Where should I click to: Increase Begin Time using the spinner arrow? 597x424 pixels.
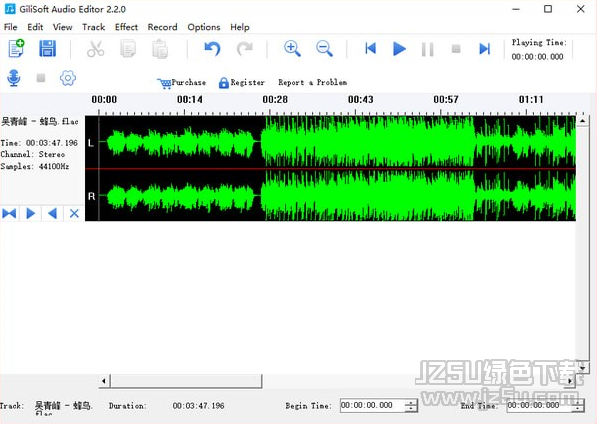tap(411, 403)
